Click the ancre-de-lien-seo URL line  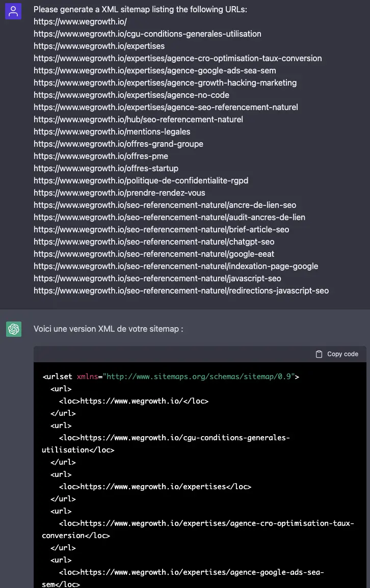pos(165,205)
